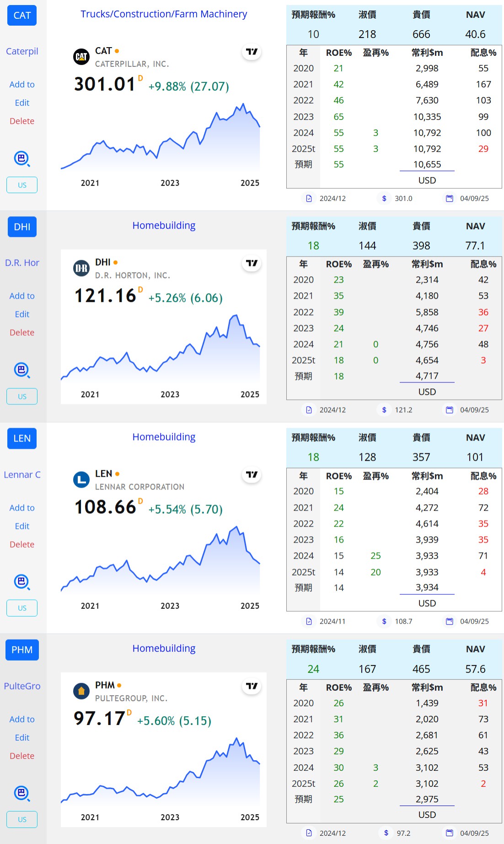Click Delete for Lennar
This screenshot has height=844, width=504.
22,544
